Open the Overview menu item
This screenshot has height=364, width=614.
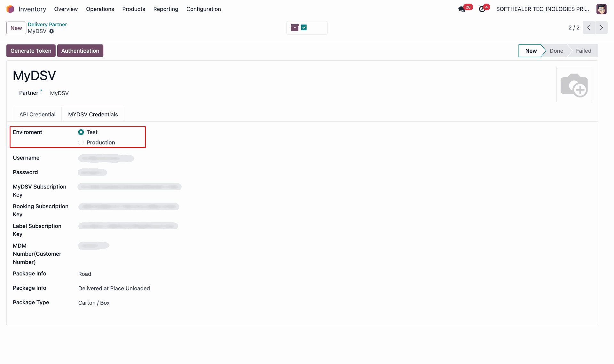pyautogui.click(x=66, y=9)
